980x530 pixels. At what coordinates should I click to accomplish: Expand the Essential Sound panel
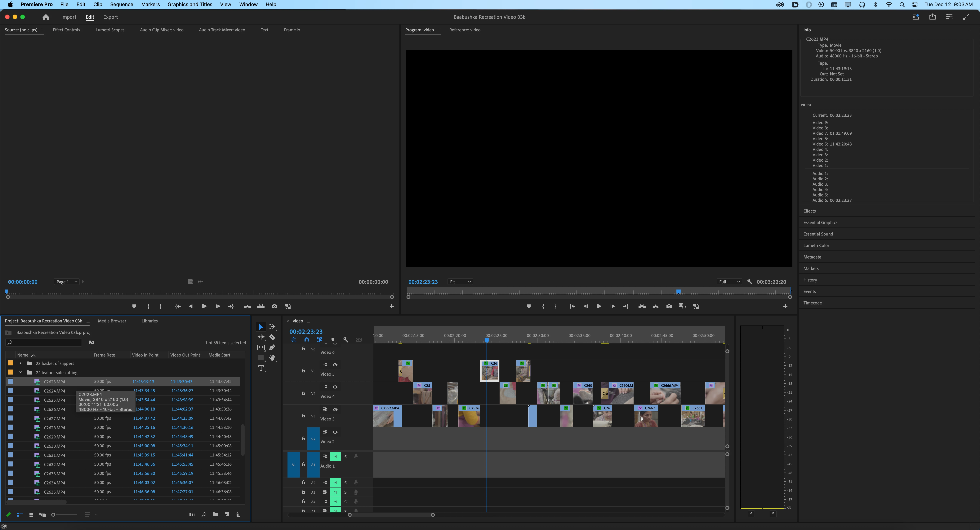(818, 234)
